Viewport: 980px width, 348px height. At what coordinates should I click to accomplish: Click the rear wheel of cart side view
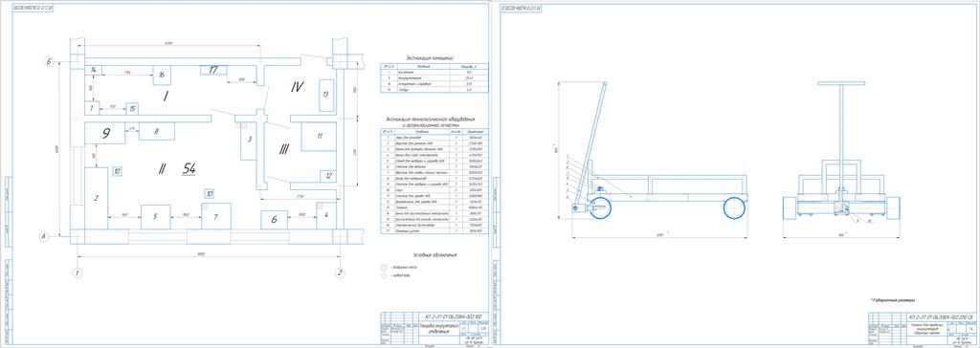[x=735, y=207]
